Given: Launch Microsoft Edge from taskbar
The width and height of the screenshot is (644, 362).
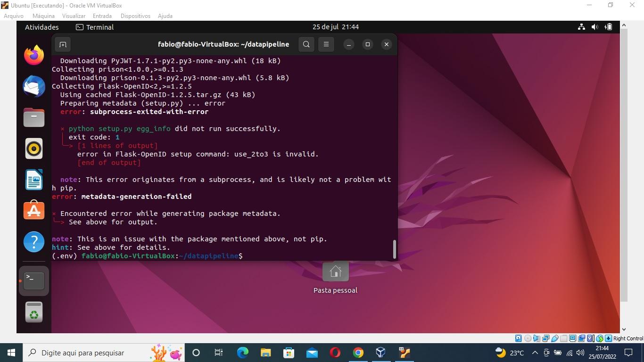Looking at the screenshot, I should click(242, 353).
